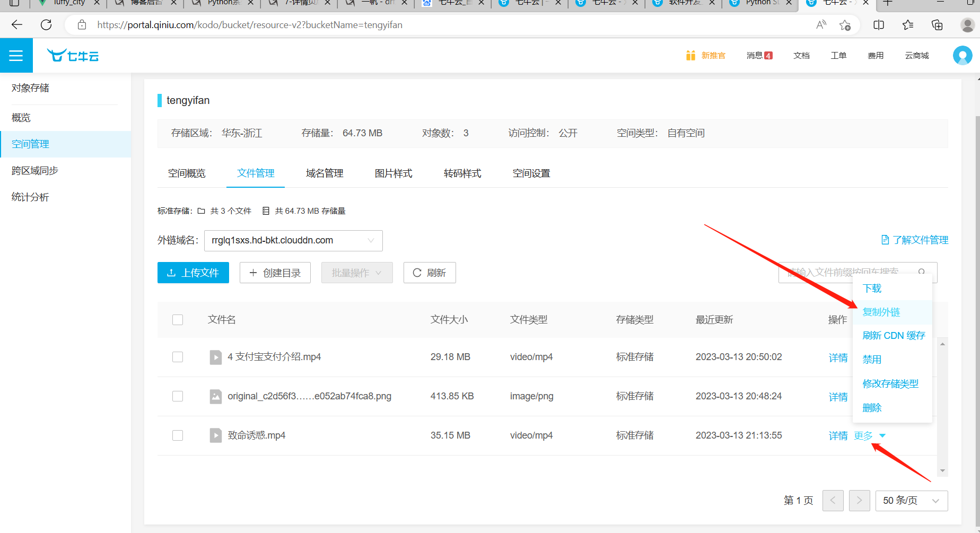This screenshot has height=533, width=980.
Task: Add this page to favorites with star icon
Action: click(x=845, y=25)
